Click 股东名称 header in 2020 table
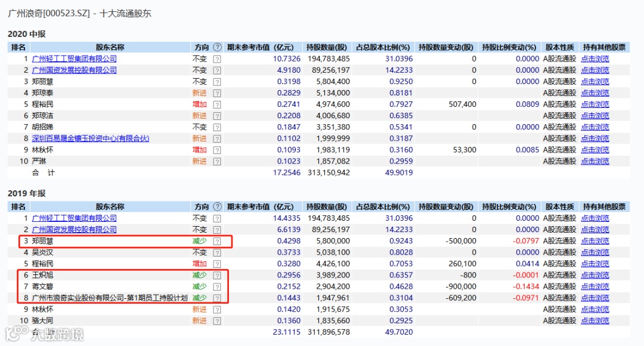This screenshot has width=644, height=346. (x=110, y=47)
